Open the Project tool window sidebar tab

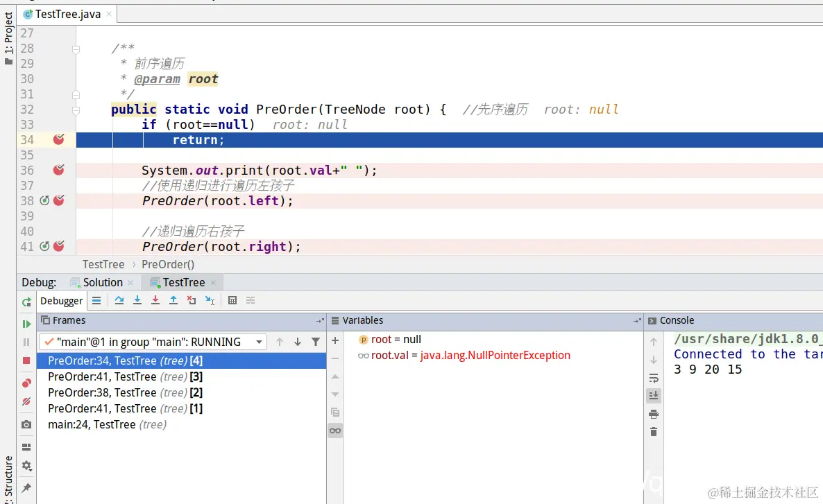(8, 39)
